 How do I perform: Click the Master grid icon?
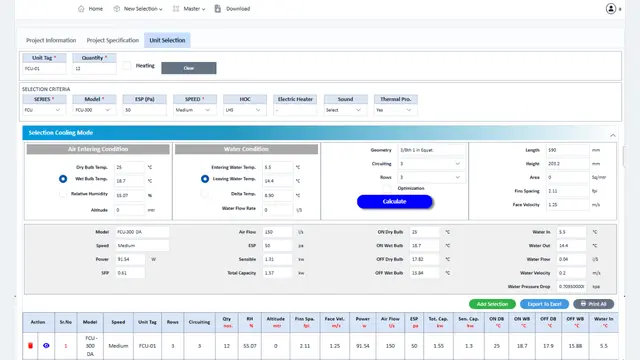tap(176, 9)
